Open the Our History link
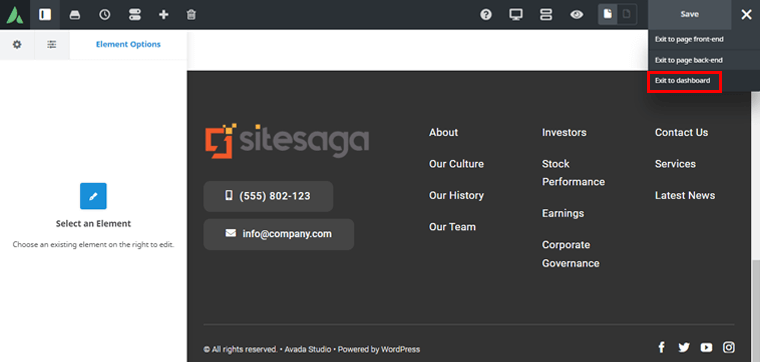The width and height of the screenshot is (760, 362). 456,195
